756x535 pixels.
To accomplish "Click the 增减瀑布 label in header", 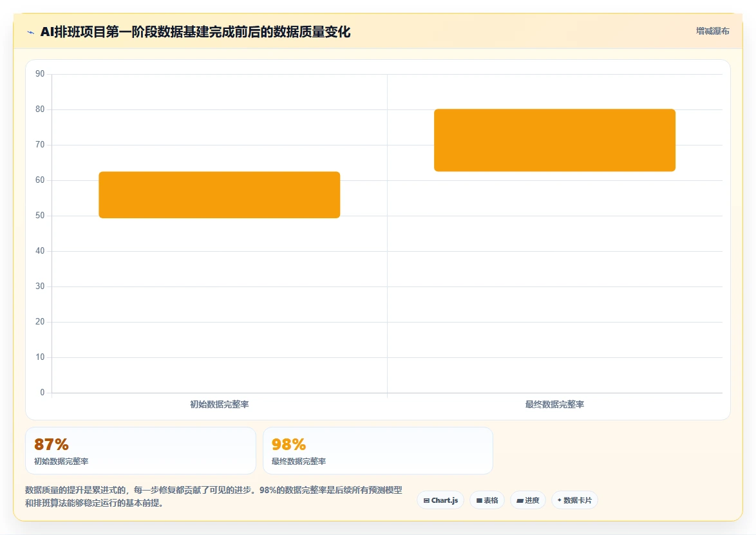I will (x=713, y=32).
